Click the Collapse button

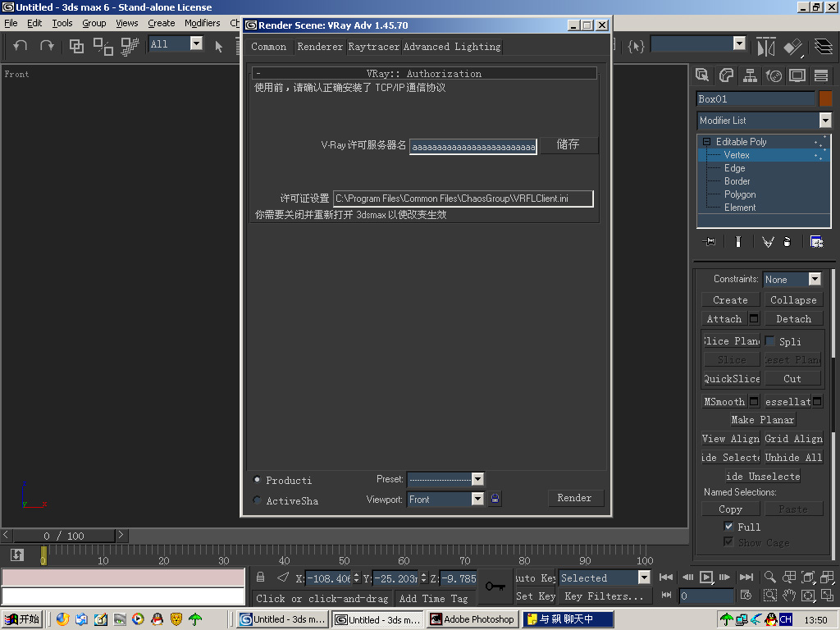pyautogui.click(x=793, y=300)
